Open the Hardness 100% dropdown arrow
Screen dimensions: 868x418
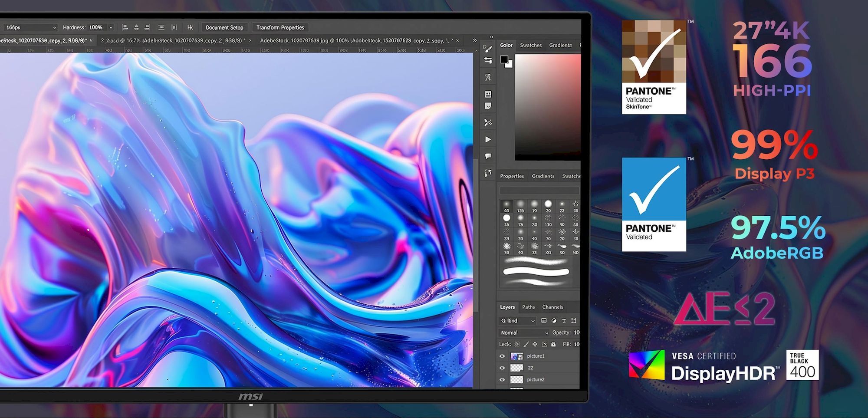click(x=111, y=28)
